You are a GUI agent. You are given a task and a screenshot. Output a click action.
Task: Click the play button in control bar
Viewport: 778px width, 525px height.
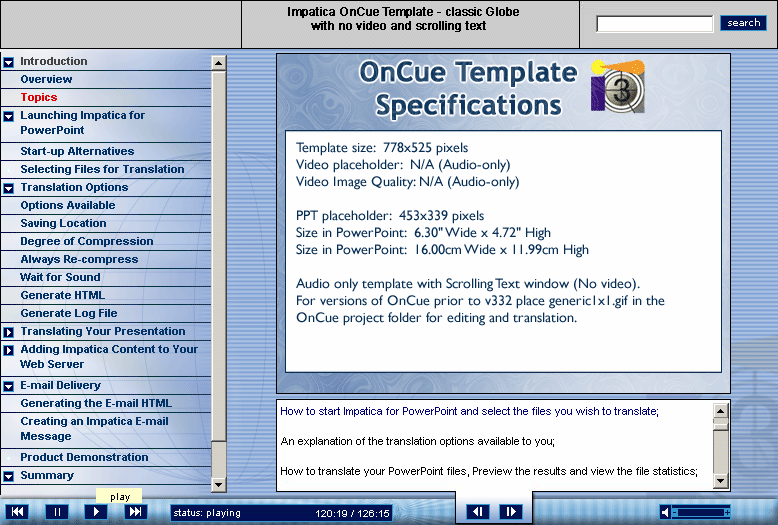pos(96,512)
